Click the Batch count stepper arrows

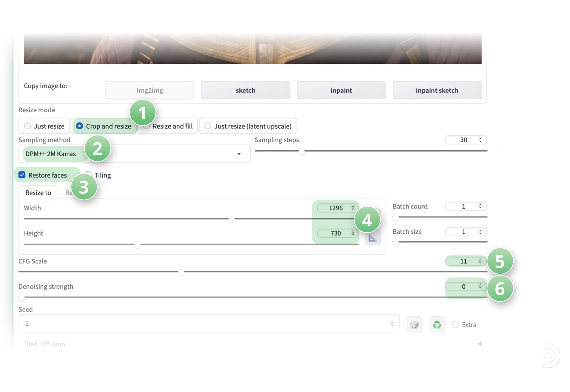pyautogui.click(x=480, y=206)
